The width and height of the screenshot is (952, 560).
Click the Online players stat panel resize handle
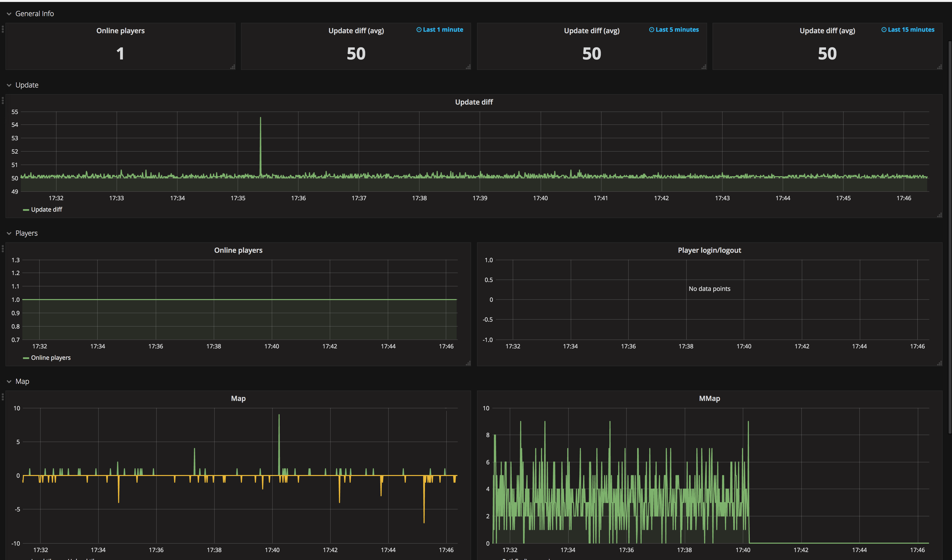point(233,67)
